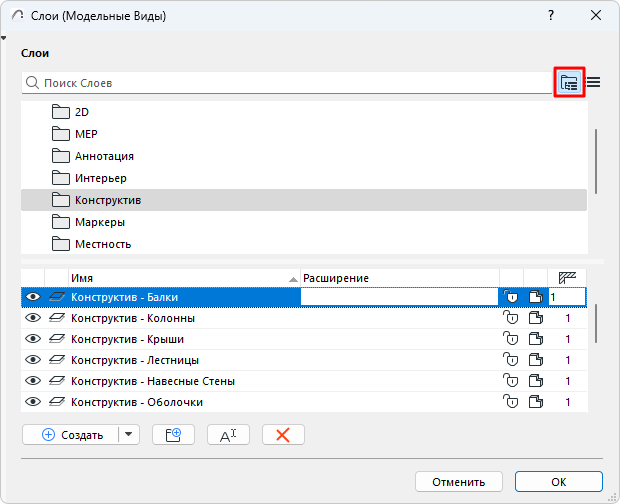
Task: Hide the Конструктив - Балки layer
Action: [33, 297]
